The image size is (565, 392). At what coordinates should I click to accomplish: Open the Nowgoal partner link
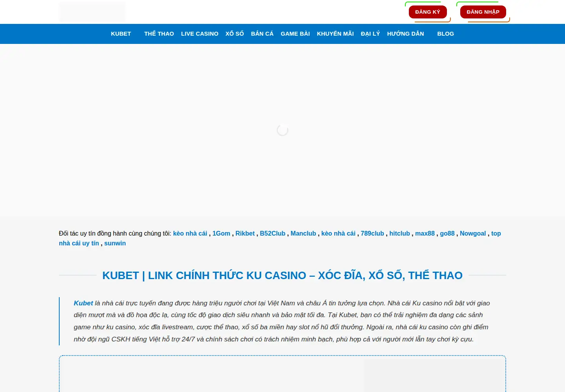[473, 233]
